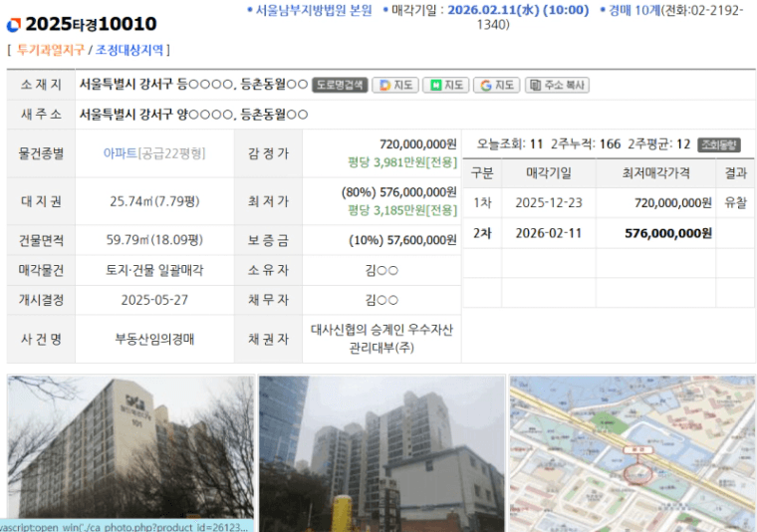Screen dimensions: 757x532
Task: Select the 최저가 (80%) 576,000,000원 value
Action: point(398,192)
